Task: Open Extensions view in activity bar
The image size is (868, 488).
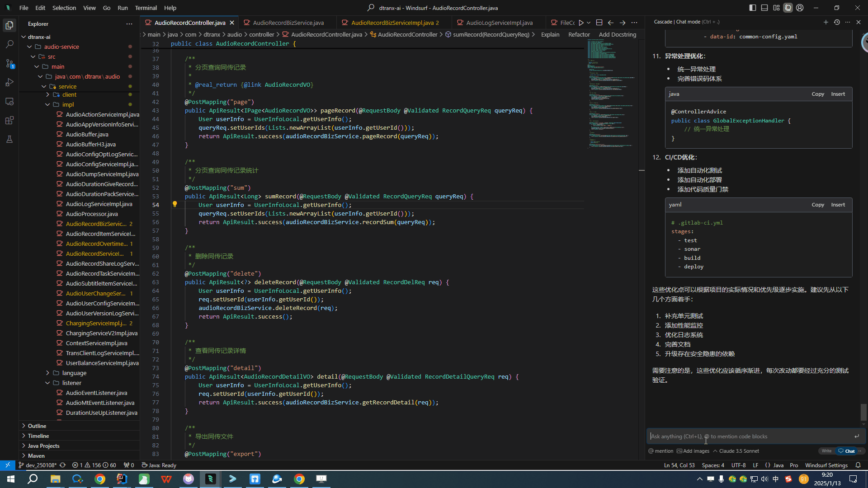Action: pos(9,120)
